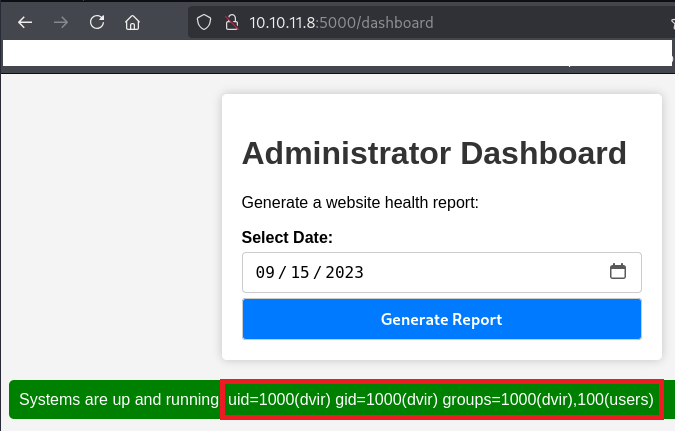Click the uid=1000(dvir) command output
675x431 pixels.
pyautogui.click(x=440, y=400)
